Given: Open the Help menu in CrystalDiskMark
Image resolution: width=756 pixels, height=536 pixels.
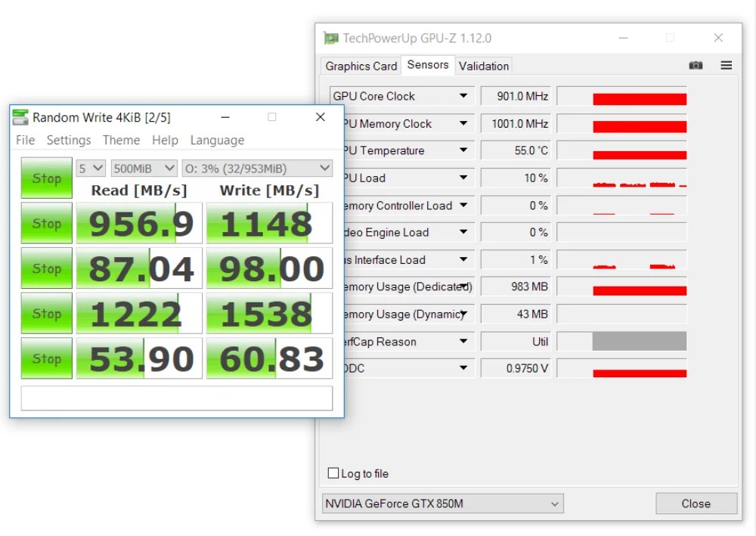Looking at the screenshot, I should coord(165,141).
